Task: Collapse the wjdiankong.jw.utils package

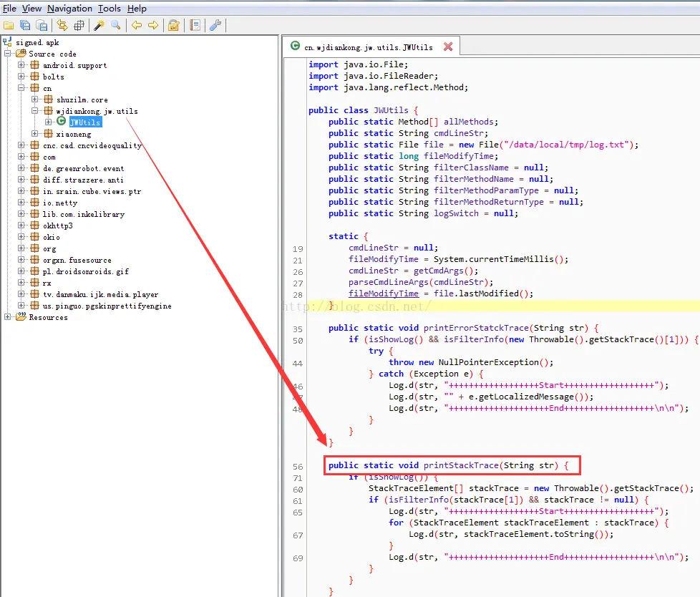Action: click(35, 111)
